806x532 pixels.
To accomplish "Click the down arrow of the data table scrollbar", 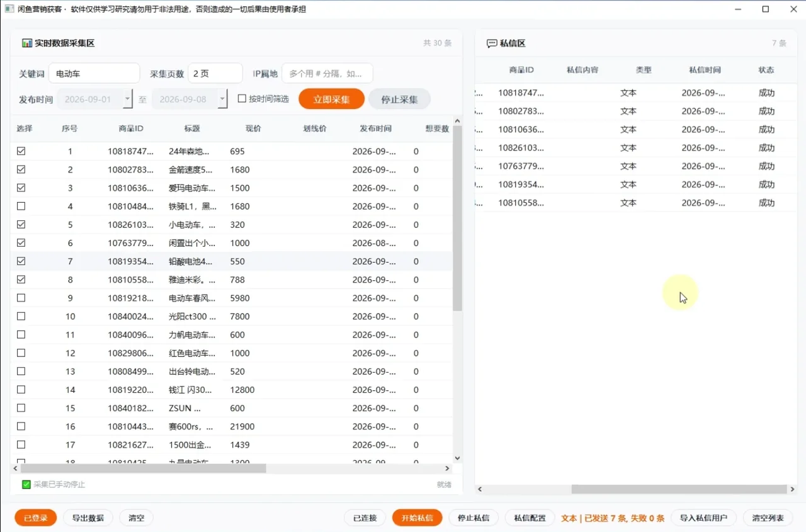I will (x=457, y=458).
